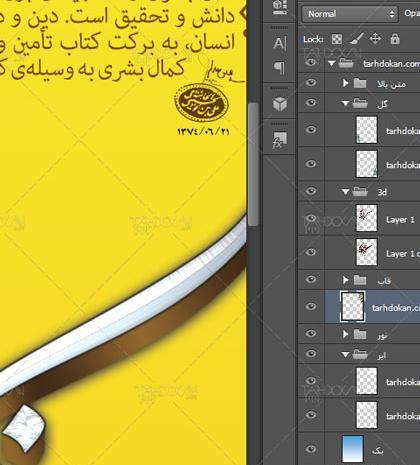Click the selected tarhdokan.c layer thumbnail
The height and width of the screenshot is (465, 420).
click(x=352, y=306)
